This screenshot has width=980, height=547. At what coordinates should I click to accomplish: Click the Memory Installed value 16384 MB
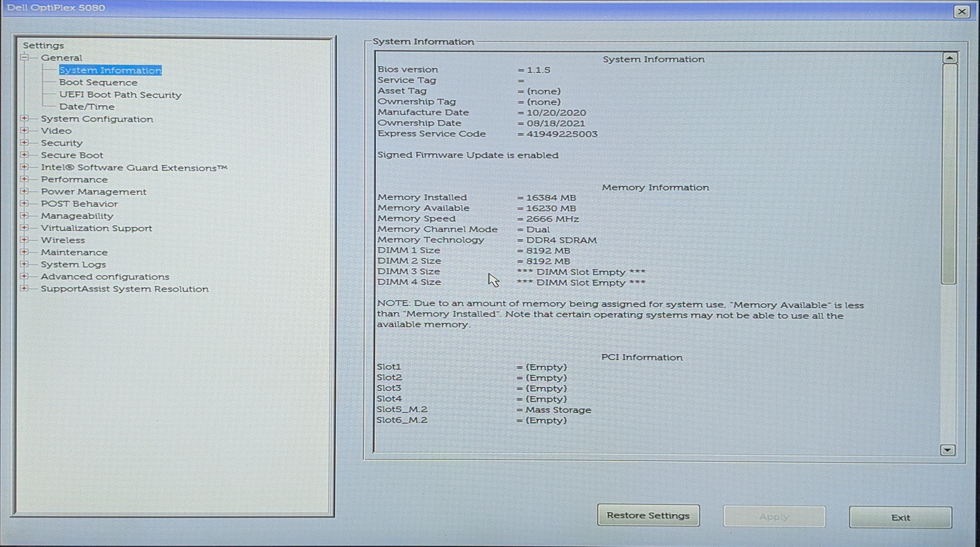click(551, 198)
